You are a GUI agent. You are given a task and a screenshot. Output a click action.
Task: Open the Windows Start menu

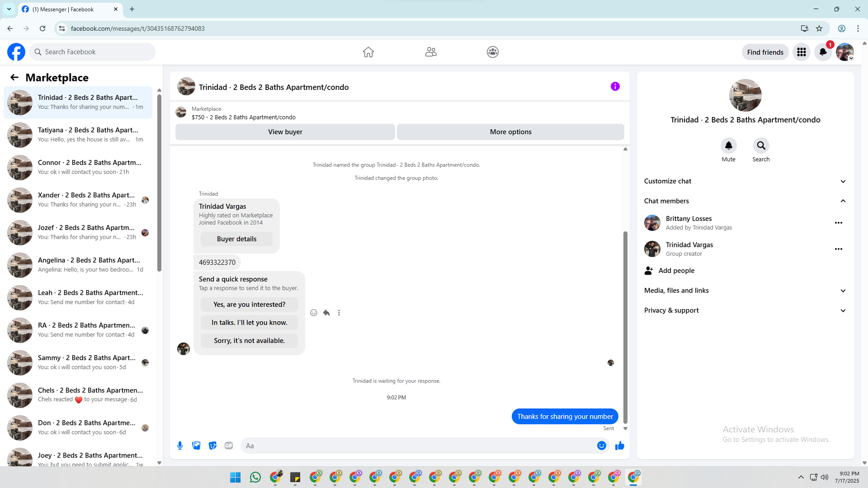pyautogui.click(x=236, y=477)
